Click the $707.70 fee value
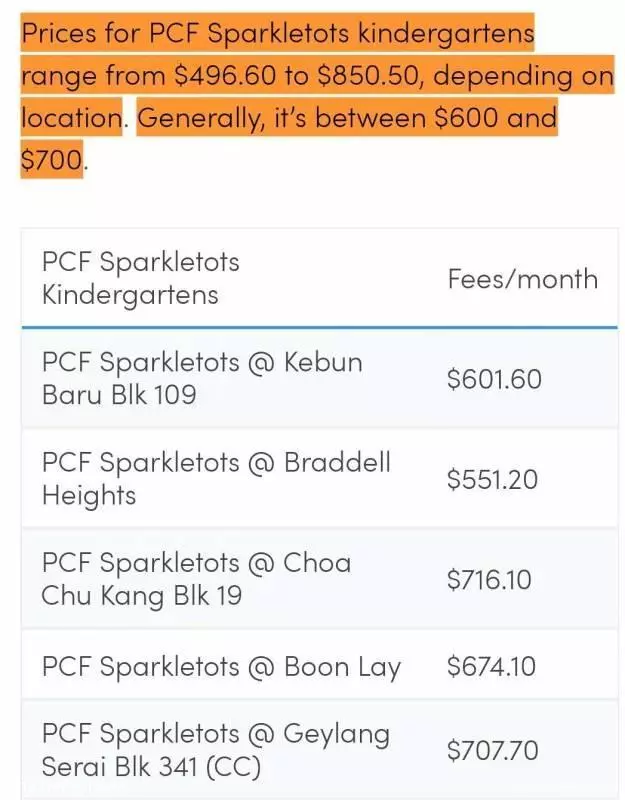625x800 pixels. pos(492,751)
